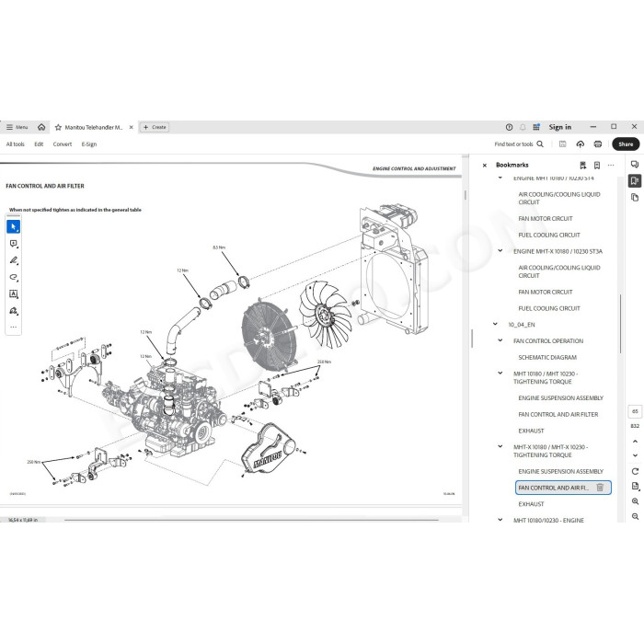Collapse ENGINE MHT 10180 / 10230 ST4 bookmark
Image resolution: width=644 pixels, height=644 pixels.
tap(500, 178)
